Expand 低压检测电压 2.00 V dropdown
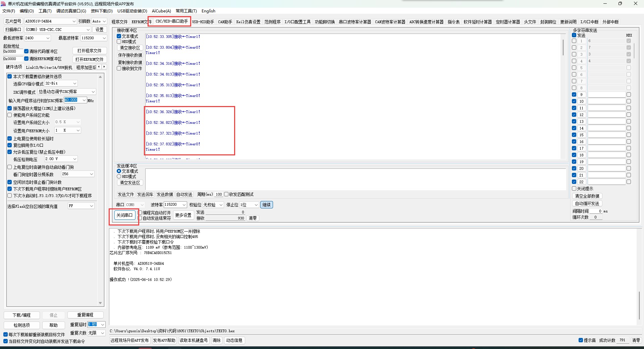Screen dimensions: 644x349 pyautogui.click(x=61, y=159)
